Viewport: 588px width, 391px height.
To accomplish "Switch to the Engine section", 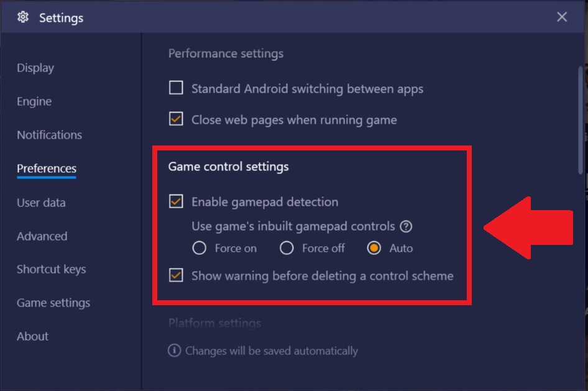I will coord(34,101).
